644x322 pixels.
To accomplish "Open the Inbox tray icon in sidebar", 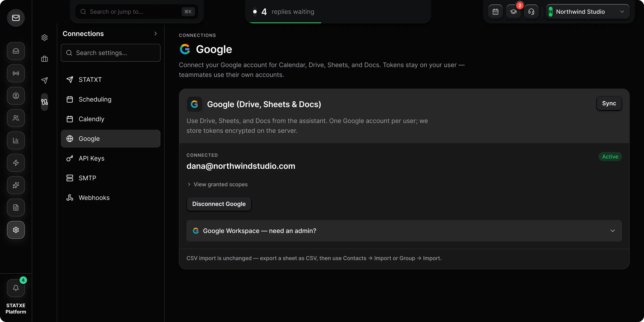I will (16, 51).
